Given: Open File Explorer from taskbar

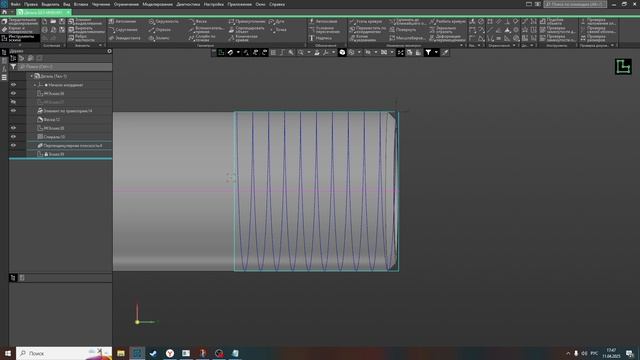Looking at the screenshot, I should (x=121, y=353).
